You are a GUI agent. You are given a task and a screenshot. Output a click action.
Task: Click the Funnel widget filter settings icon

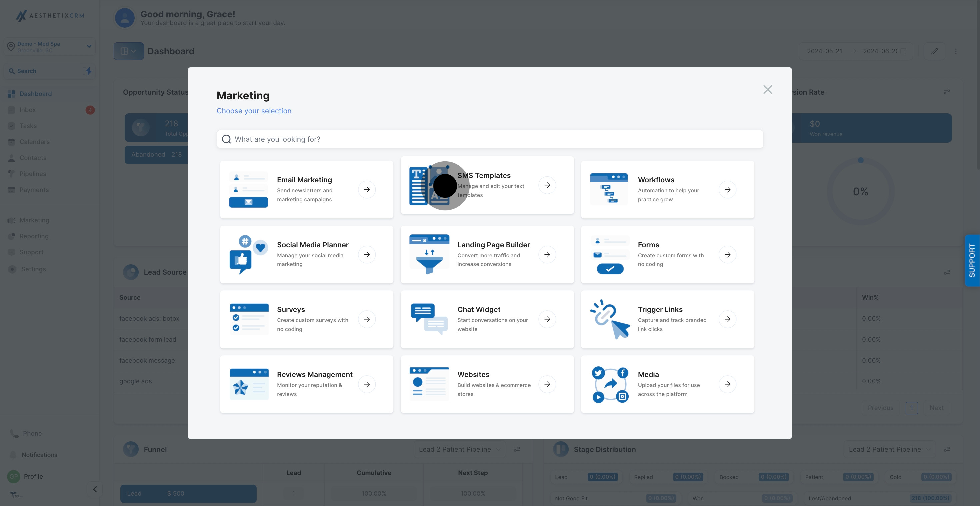pos(517,449)
